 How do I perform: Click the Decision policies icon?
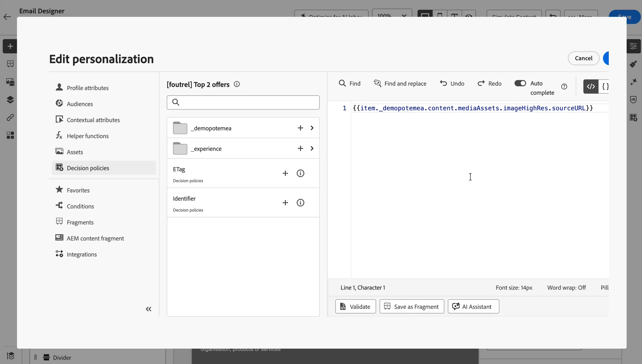59,168
